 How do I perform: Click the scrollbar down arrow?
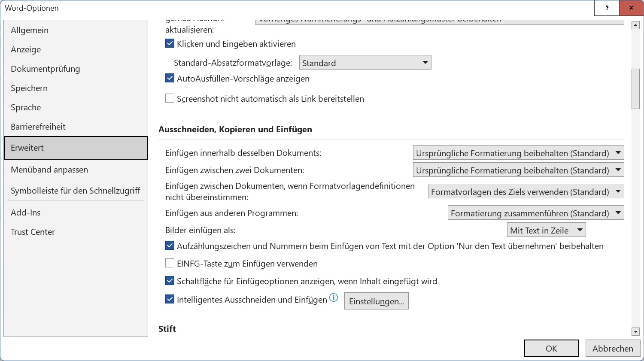point(635,331)
